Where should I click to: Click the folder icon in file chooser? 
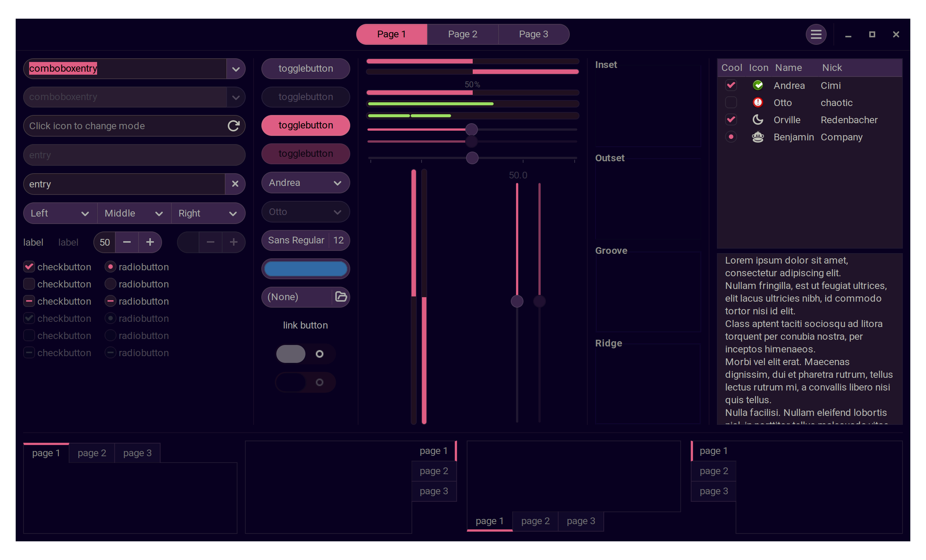pos(341,296)
